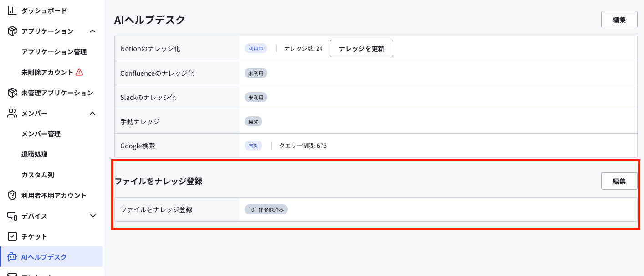Click the メンバー people icon

pyautogui.click(x=12, y=113)
